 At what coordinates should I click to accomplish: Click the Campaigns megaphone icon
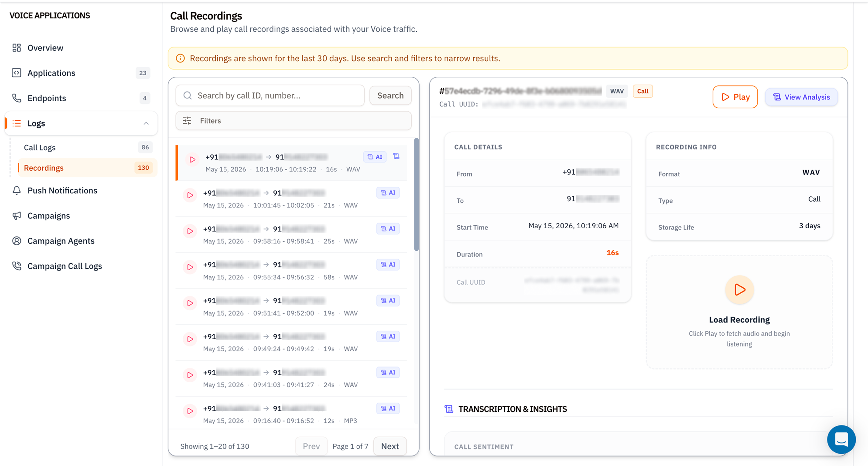tap(16, 216)
